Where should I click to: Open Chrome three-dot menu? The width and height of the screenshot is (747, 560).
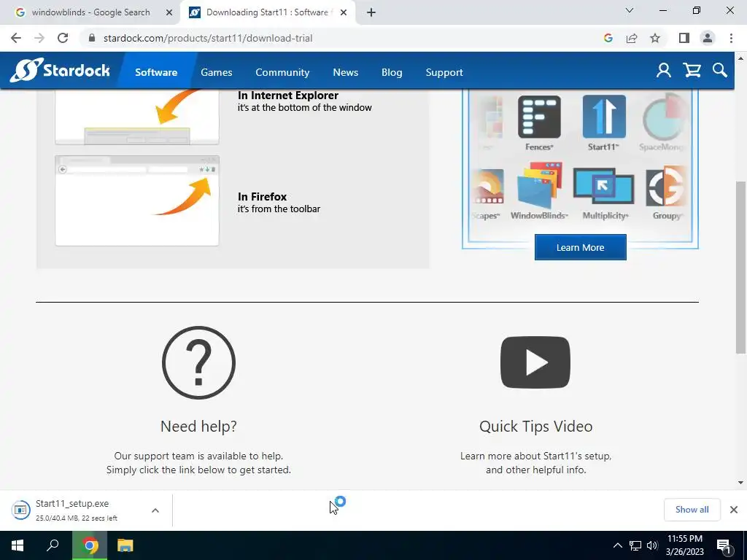pos(731,38)
